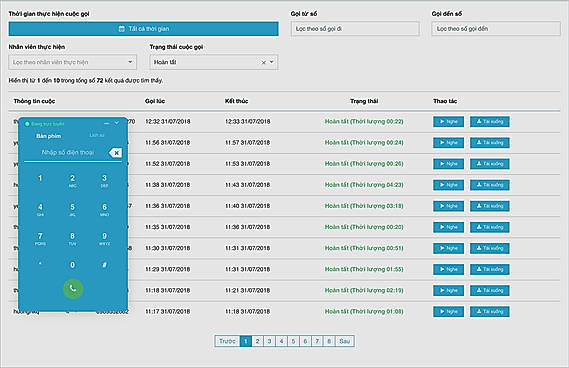Dial digit 2 ABC on the keypad

tap(73, 180)
